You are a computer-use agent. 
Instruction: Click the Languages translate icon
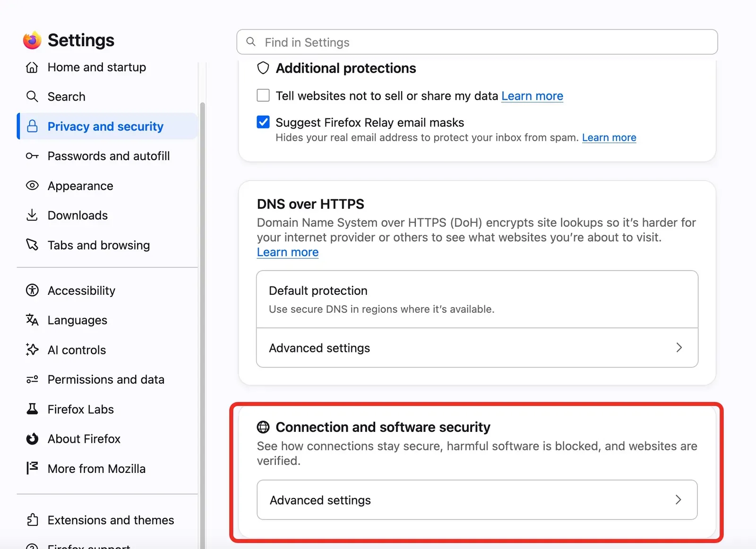(x=32, y=320)
